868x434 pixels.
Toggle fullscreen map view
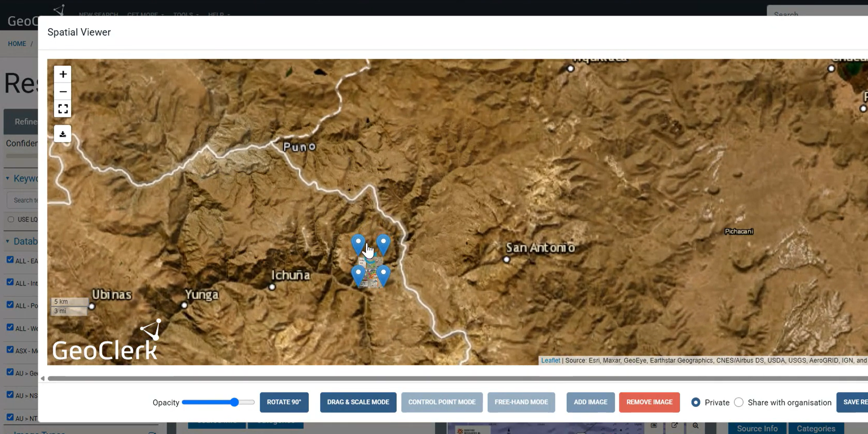point(63,109)
